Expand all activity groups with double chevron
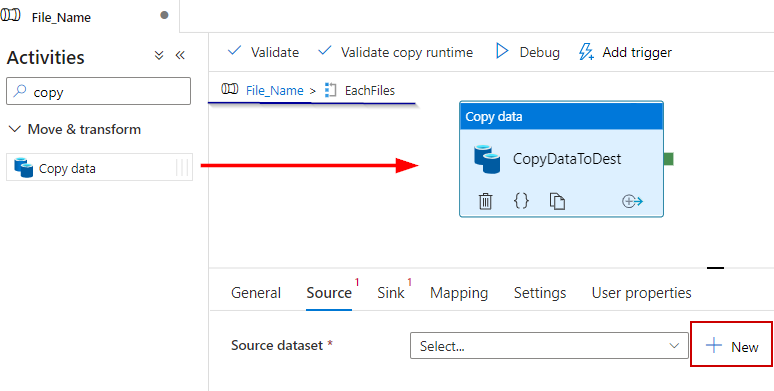Viewport: 774px width, 391px height. 159,55
